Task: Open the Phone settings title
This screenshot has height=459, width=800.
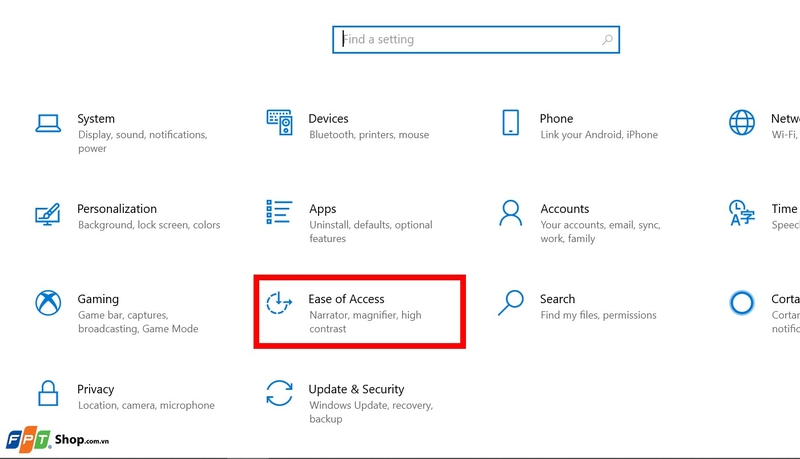Action: point(557,119)
